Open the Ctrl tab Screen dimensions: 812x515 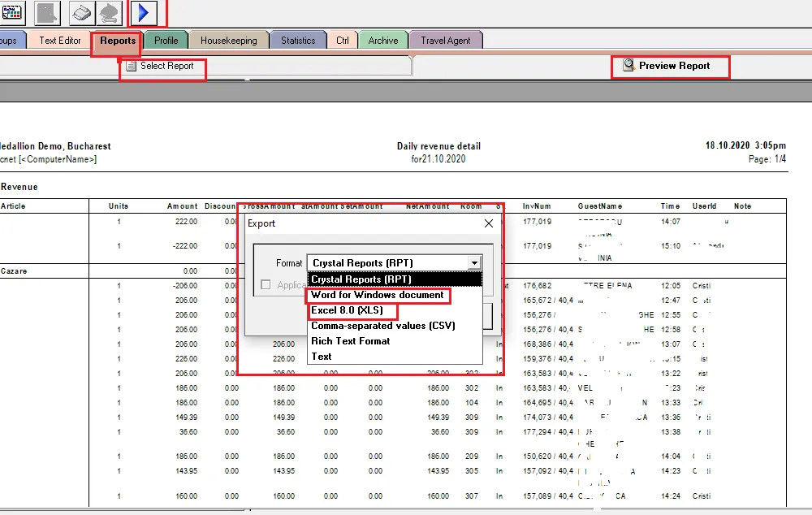point(343,41)
